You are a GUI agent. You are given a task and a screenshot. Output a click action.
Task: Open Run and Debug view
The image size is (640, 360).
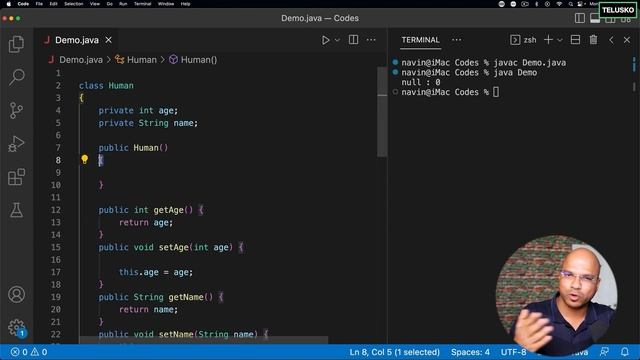pos(16,143)
